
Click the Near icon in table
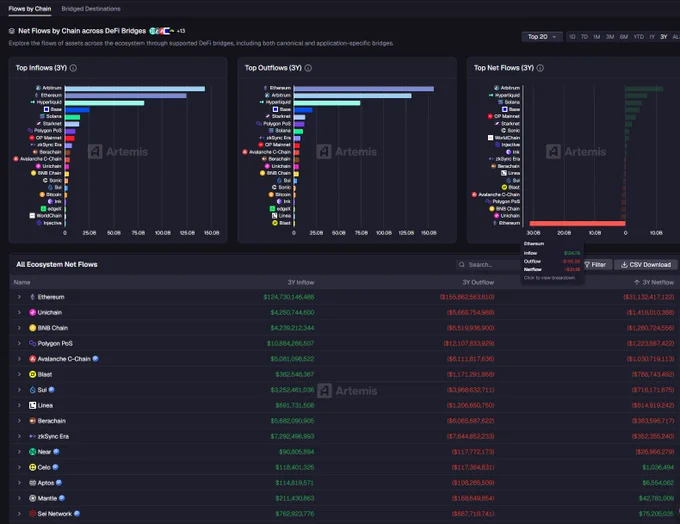pyautogui.click(x=33, y=452)
